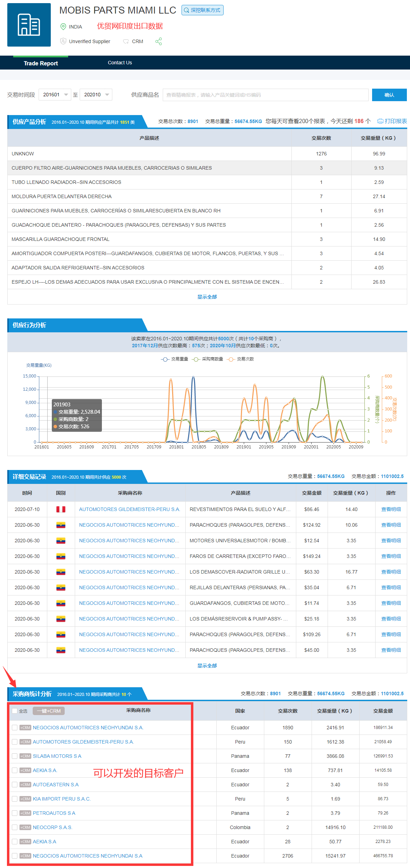410x868 pixels.
Task: Click the printer icon for 打印报表
Action: [380, 121]
